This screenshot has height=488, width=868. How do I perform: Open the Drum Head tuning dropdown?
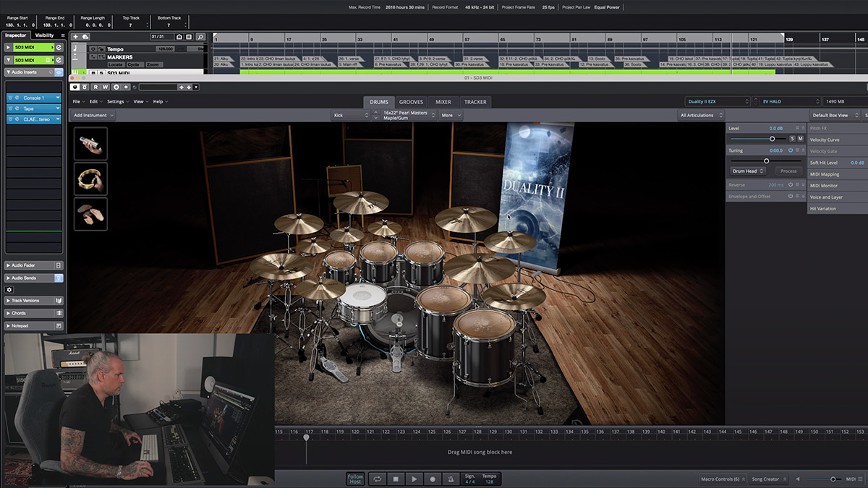pos(747,171)
